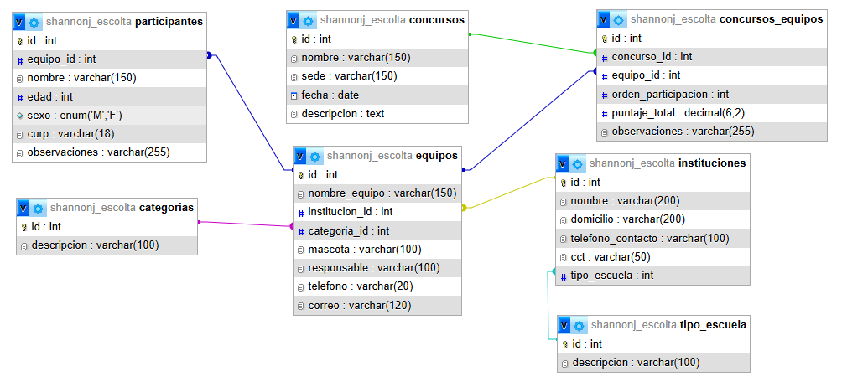Select the equipo_id column in participantes
The image size is (868, 387).
(110, 59)
